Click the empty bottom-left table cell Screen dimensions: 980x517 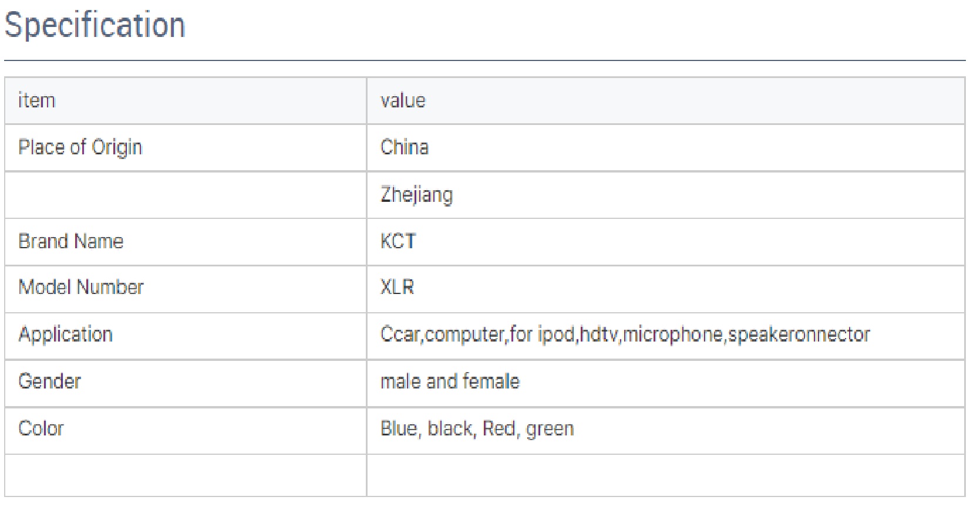click(185, 475)
